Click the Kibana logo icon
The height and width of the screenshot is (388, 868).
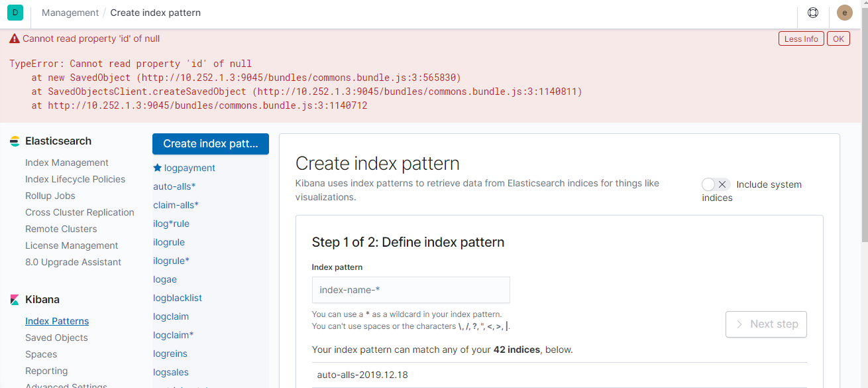coord(15,300)
